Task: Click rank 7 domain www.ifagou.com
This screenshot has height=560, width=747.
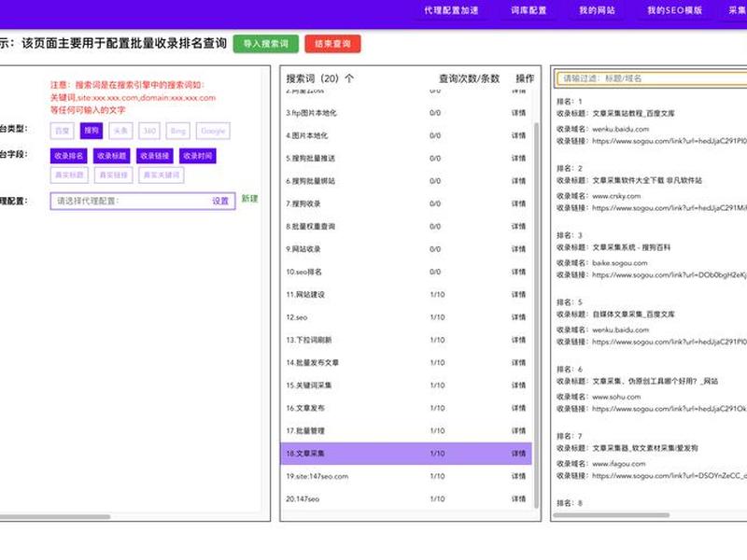Action: [x=618, y=463]
